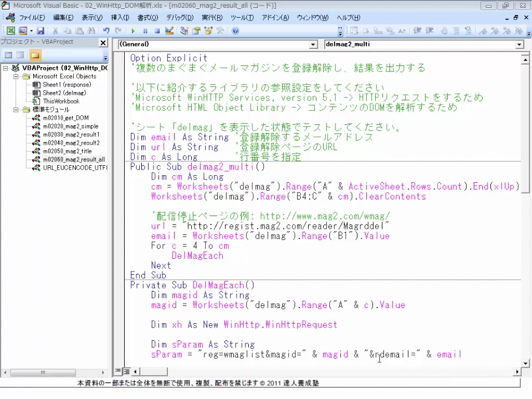Select module m02050_mag2_title in project tree

pos(70,151)
